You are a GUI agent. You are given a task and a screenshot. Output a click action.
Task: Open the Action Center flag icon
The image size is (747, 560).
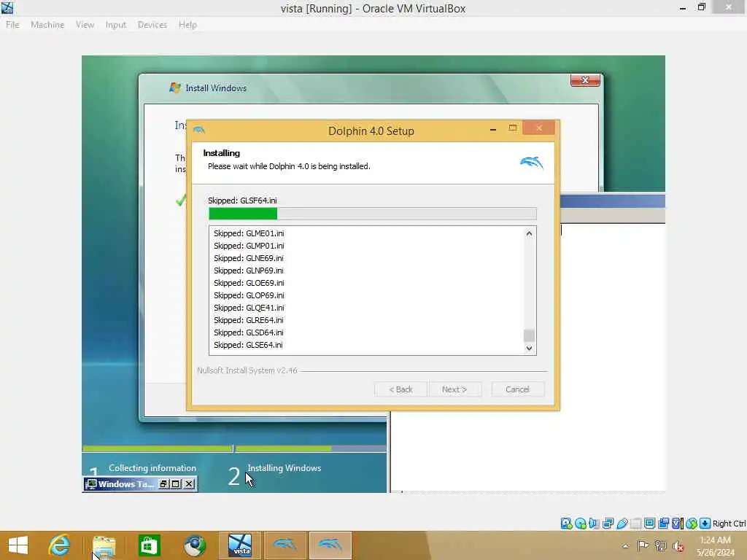[643, 545]
